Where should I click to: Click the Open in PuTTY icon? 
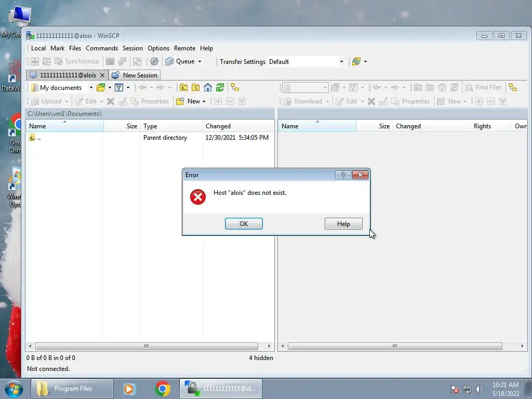coord(122,61)
